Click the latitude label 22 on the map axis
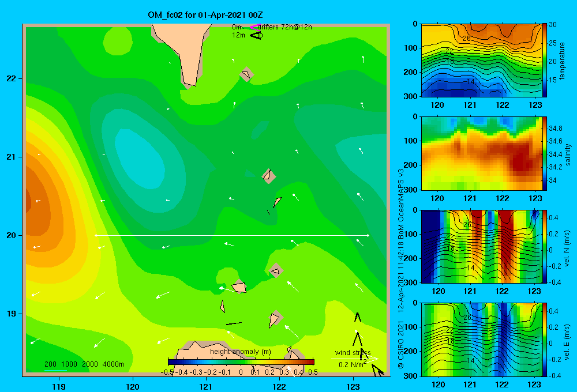 [11, 79]
